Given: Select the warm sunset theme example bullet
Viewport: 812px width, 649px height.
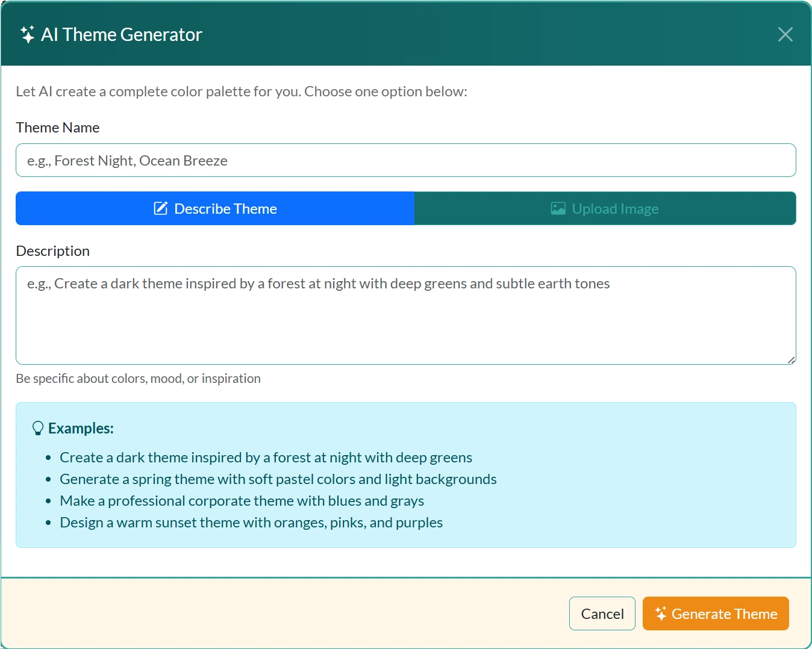Looking at the screenshot, I should [x=251, y=522].
